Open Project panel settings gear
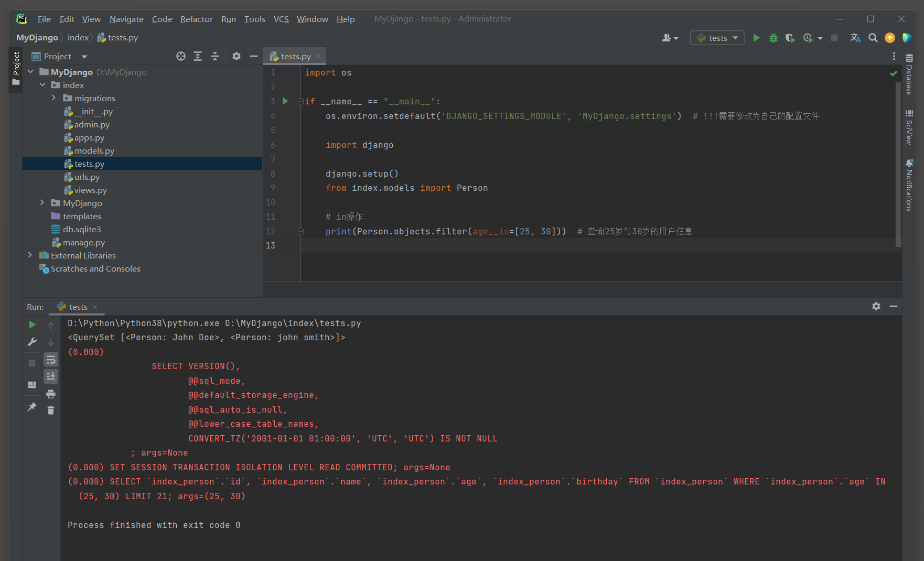The width and height of the screenshot is (924, 561). (237, 56)
